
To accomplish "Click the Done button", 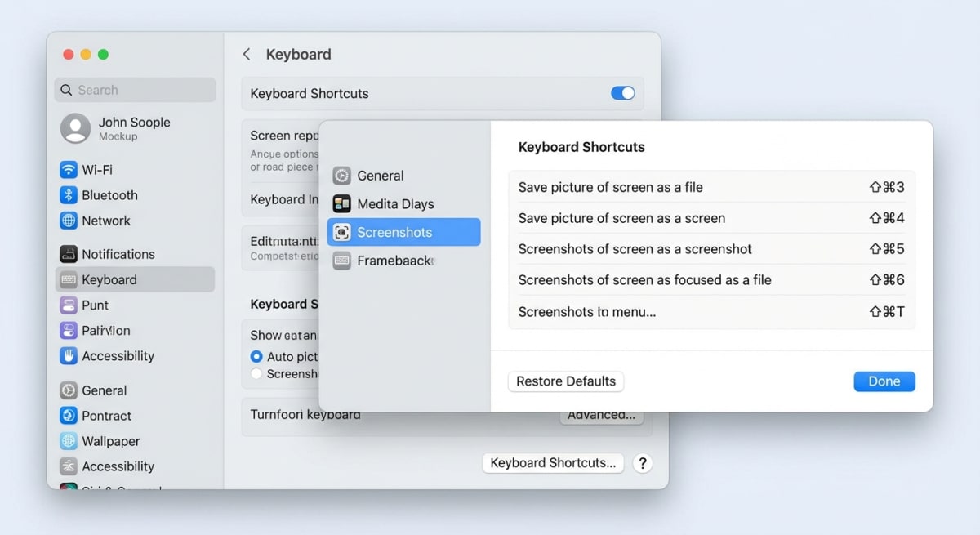I will coord(884,381).
